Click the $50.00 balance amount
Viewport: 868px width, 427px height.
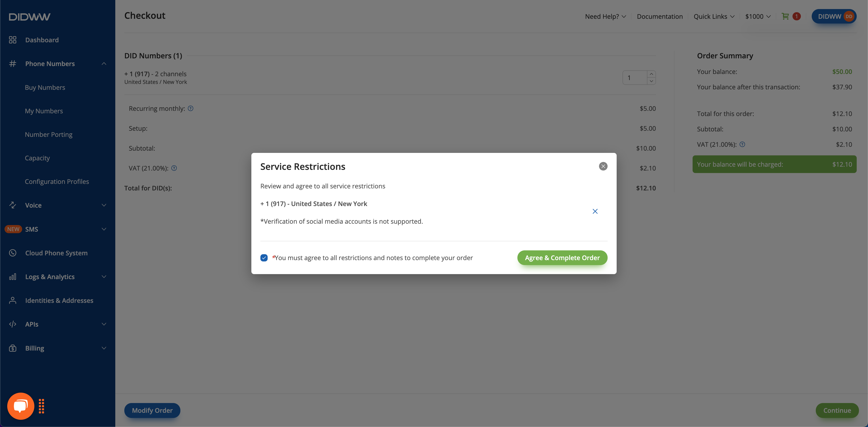(842, 71)
